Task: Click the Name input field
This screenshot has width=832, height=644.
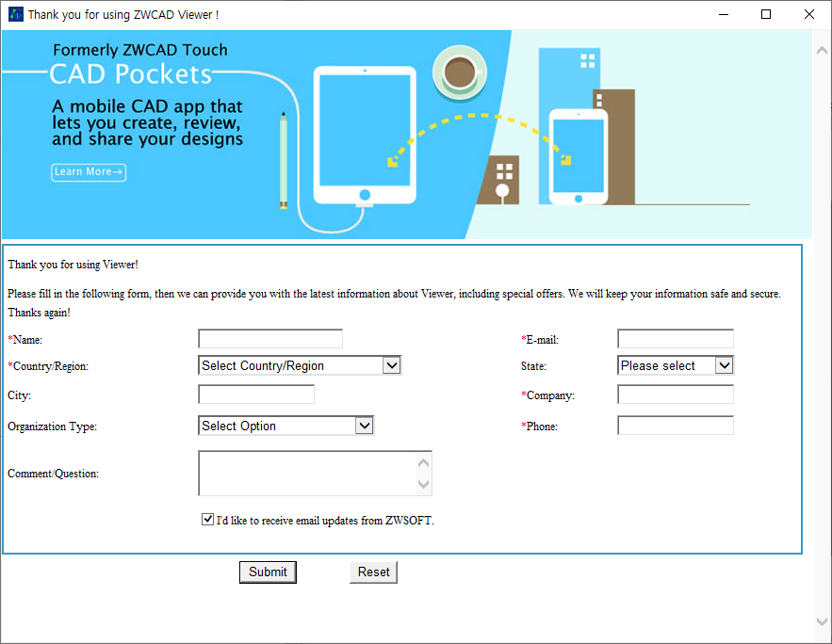Action: [270, 339]
